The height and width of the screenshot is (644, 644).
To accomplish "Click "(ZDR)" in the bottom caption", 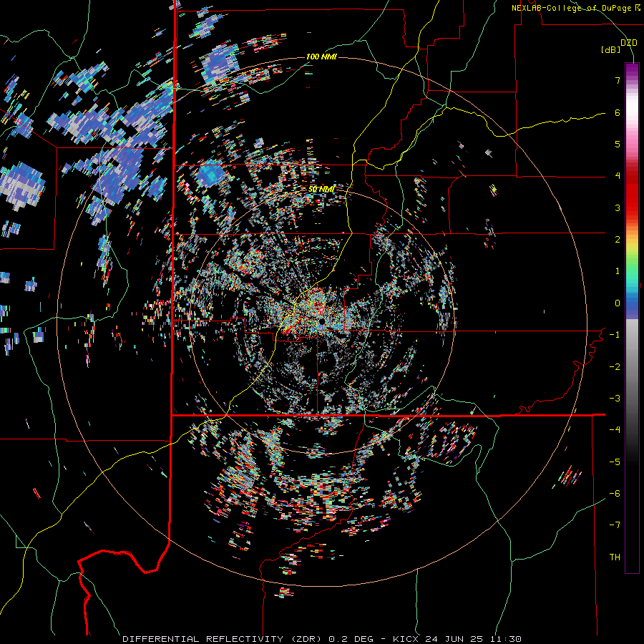I will click(x=306, y=639).
